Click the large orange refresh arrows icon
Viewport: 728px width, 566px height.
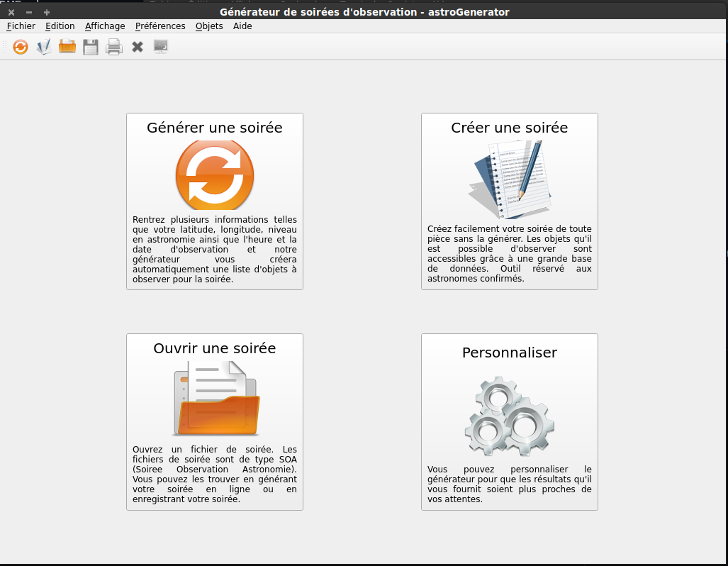tap(215, 174)
